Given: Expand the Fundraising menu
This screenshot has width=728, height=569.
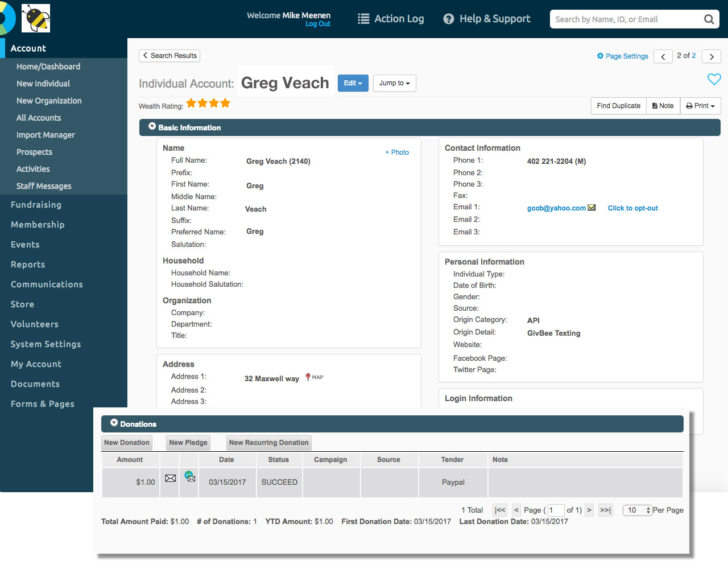Looking at the screenshot, I should click(36, 205).
